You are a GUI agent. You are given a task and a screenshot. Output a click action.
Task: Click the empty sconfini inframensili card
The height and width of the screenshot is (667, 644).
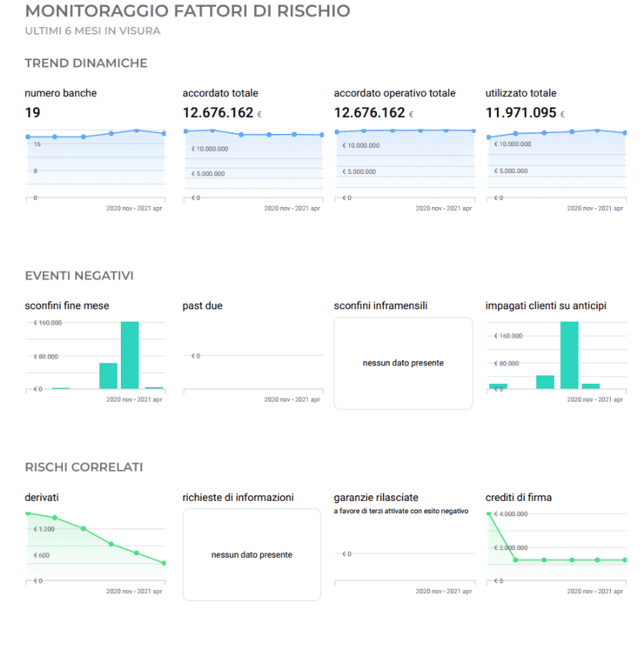[x=403, y=363]
